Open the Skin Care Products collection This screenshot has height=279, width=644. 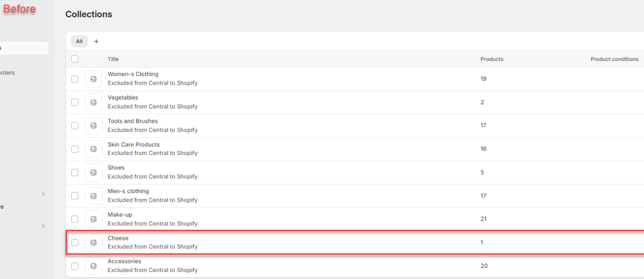133,144
